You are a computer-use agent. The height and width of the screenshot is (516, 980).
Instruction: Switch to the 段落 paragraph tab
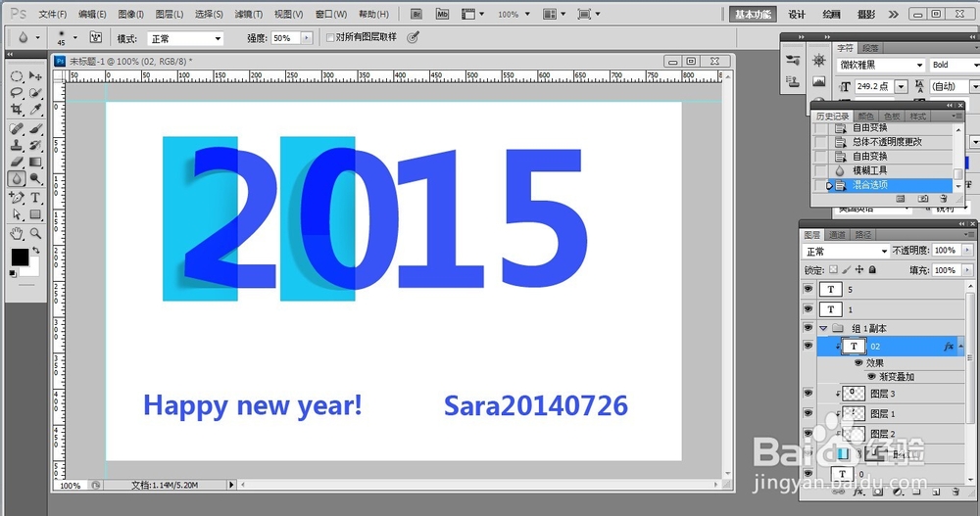[x=870, y=48]
